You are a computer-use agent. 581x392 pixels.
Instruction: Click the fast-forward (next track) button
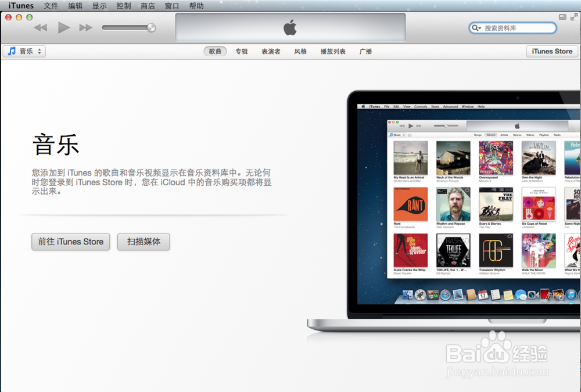(x=85, y=28)
